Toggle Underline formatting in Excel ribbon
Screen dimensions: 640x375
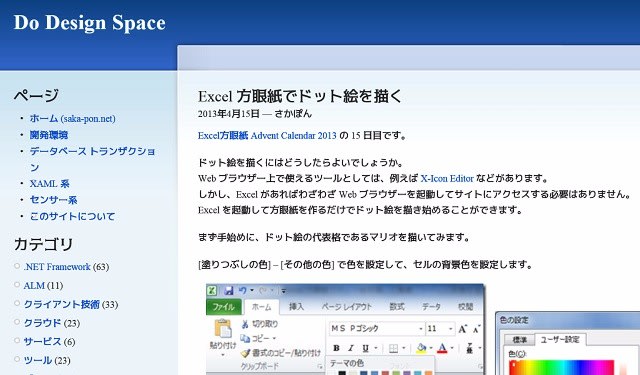tap(365, 348)
